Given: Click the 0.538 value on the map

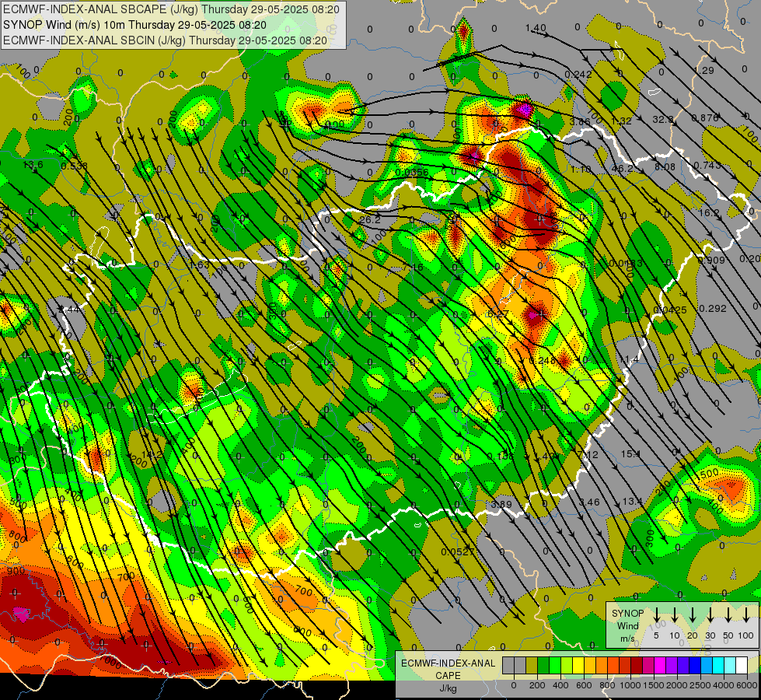Looking at the screenshot, I should coord(75,166).
